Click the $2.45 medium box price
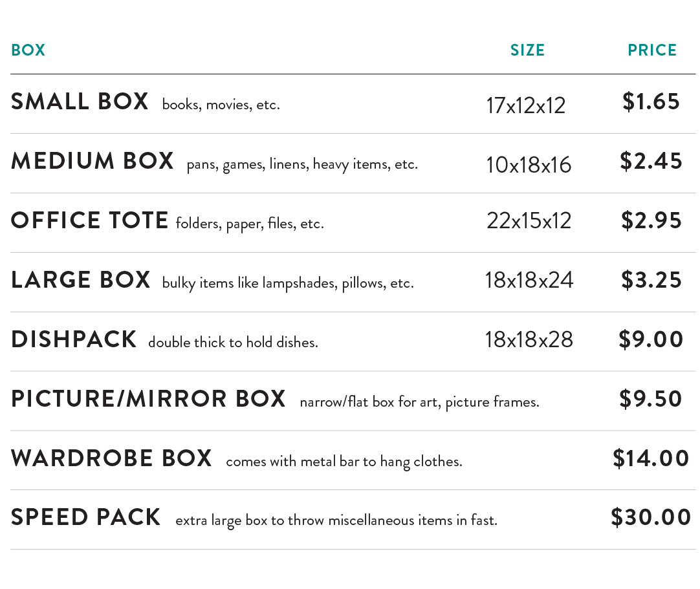Viewport: 700px width, 589px height. (x=651, y=160)
